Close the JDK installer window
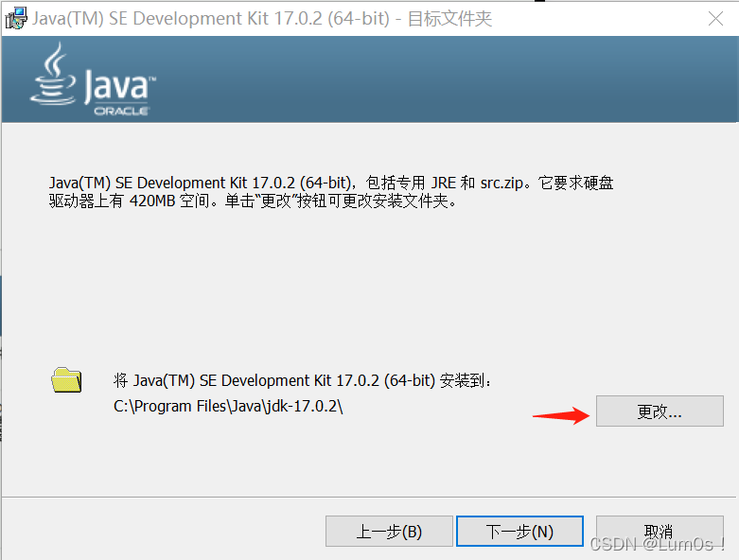This screenshot has width=739, height=560. click(715, 18)
